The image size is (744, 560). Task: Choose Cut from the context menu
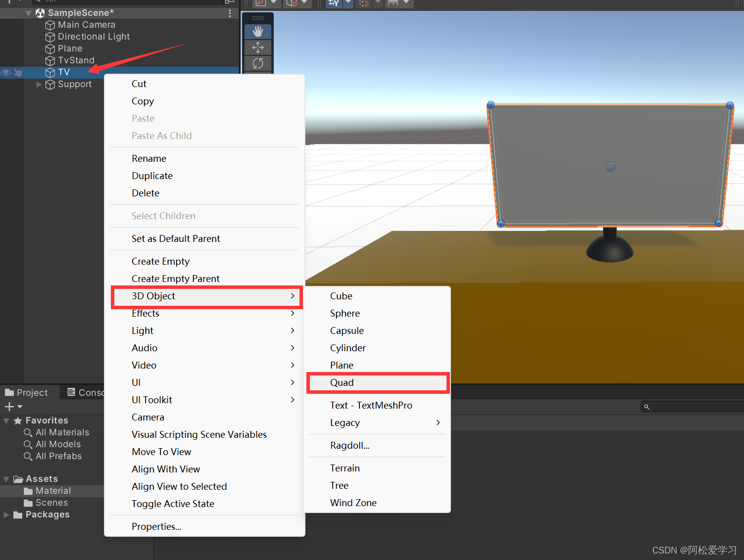(204, 84)
